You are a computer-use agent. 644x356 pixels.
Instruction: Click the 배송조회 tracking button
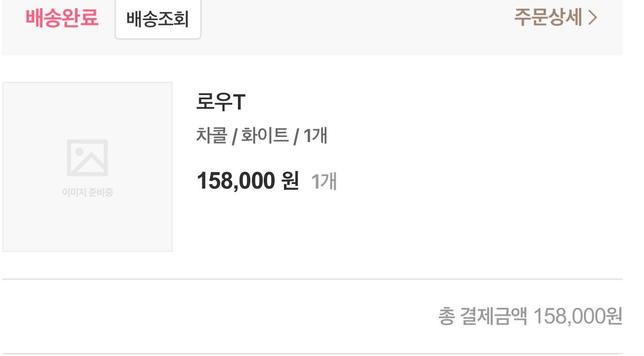158,20
